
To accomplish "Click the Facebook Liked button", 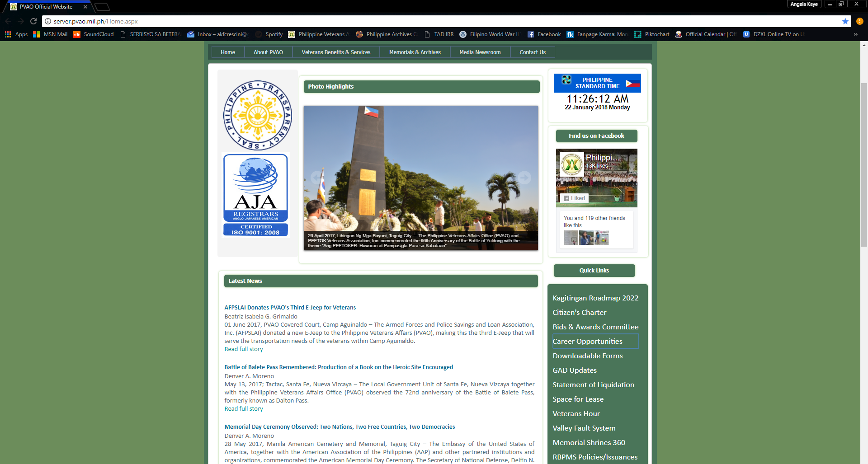I will 575,198.
